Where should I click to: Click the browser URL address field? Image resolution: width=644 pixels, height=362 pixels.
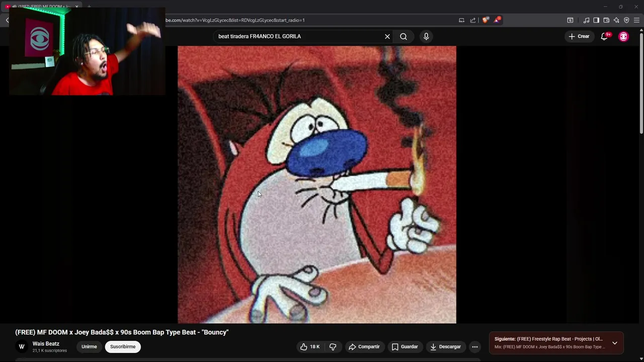[x=309, y=20]
